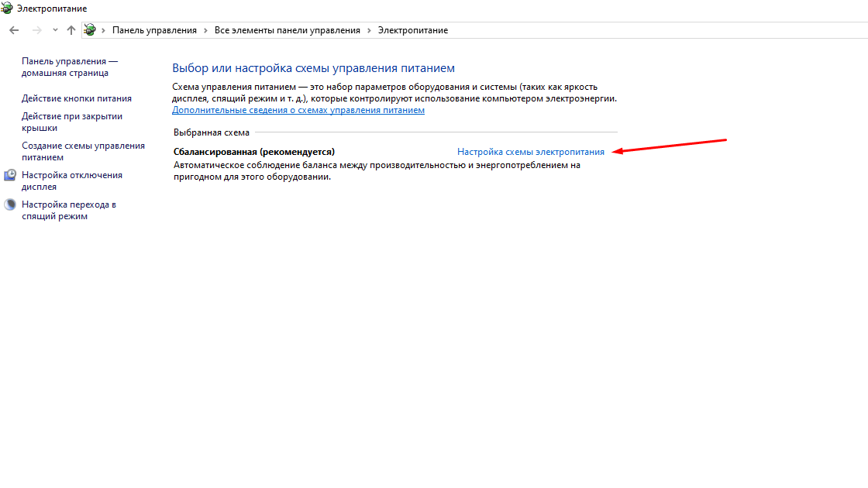Click the Выбранная схема section label
Viewport: 868px width, 488px height.
(212, 132)
